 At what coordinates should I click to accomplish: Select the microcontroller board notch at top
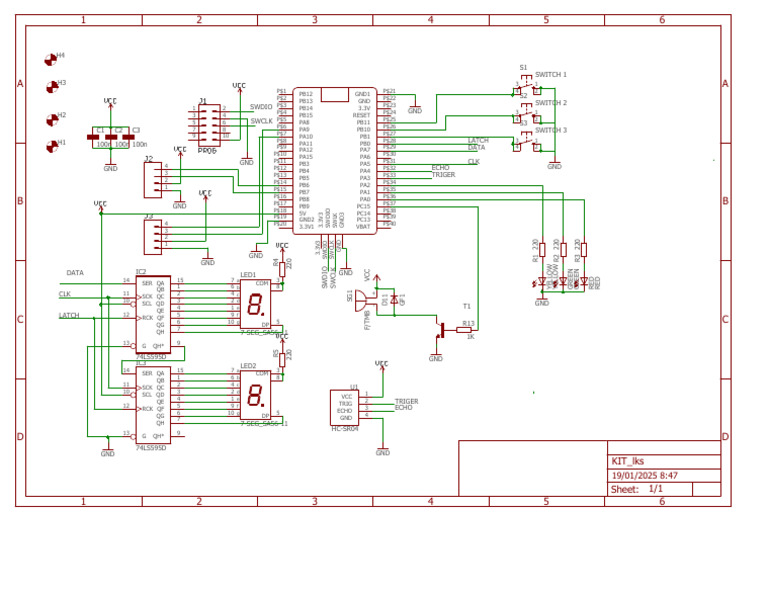pos(335,95)
